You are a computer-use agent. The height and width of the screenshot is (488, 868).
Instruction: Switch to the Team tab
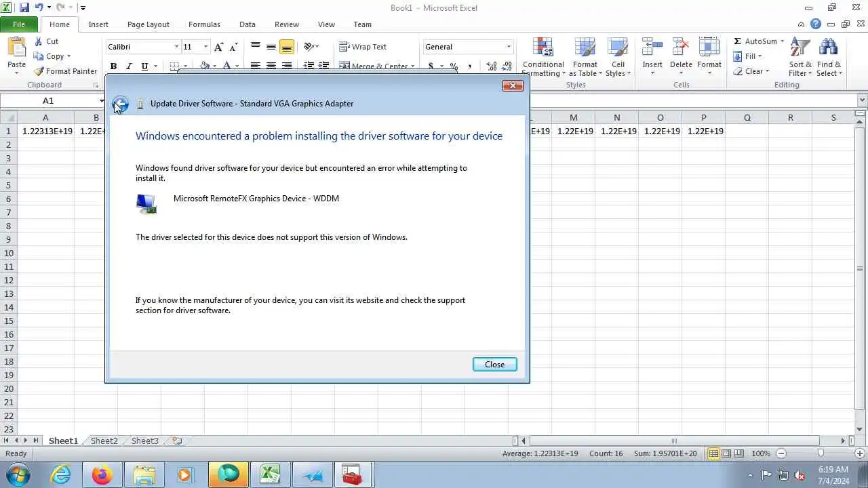(x=362, y=24)
